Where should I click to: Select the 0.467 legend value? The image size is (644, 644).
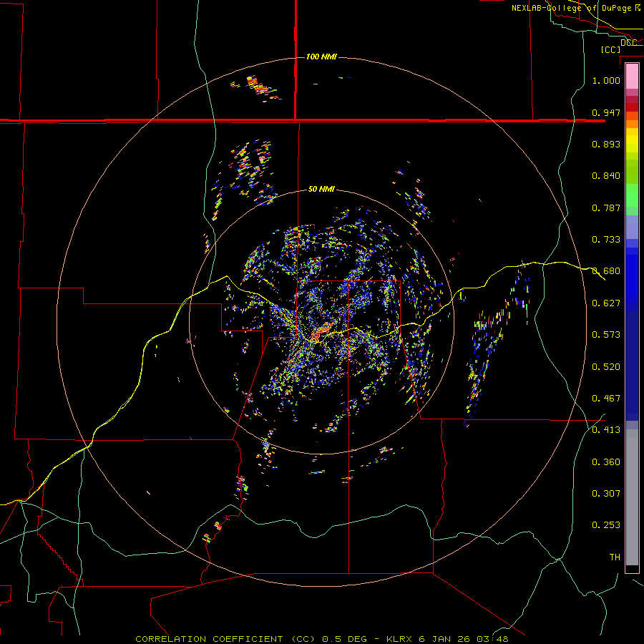pos(606,399)
